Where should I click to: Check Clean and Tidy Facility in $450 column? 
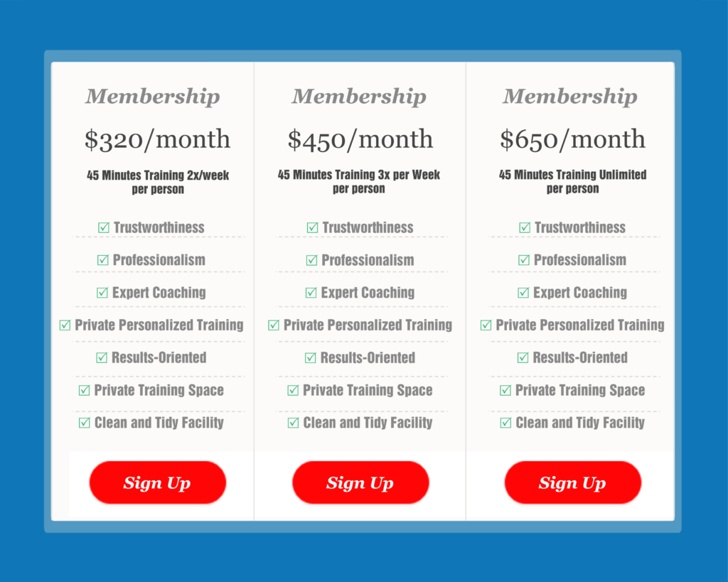[294, 423]
